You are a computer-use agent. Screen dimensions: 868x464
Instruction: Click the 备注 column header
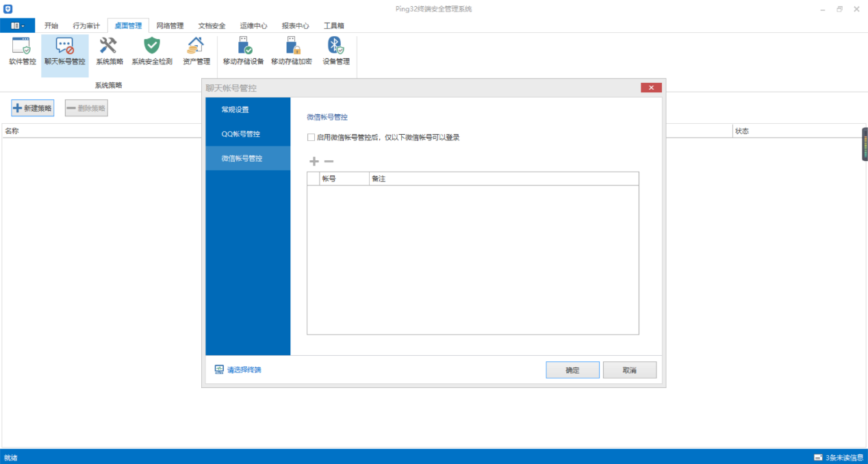click(504, 179)
